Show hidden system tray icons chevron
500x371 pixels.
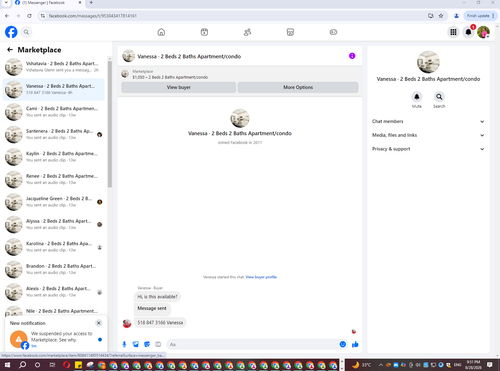pos(381,365)
